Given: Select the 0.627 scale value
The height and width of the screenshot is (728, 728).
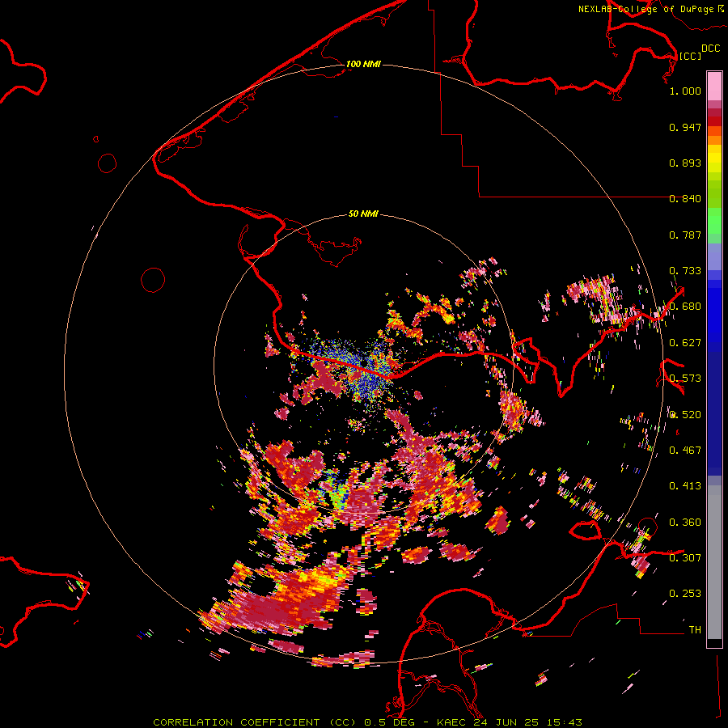Looking at the screenshot, I should click(x=685, y=343).
